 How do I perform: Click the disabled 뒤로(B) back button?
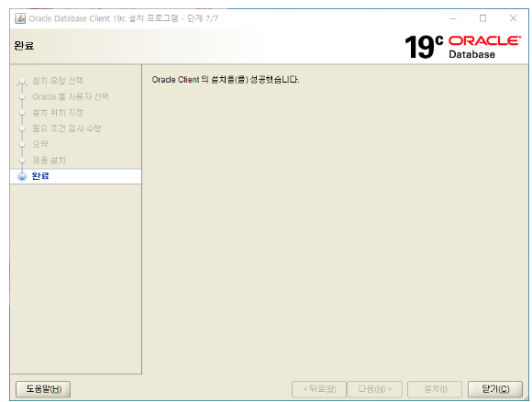coord(319,389)
